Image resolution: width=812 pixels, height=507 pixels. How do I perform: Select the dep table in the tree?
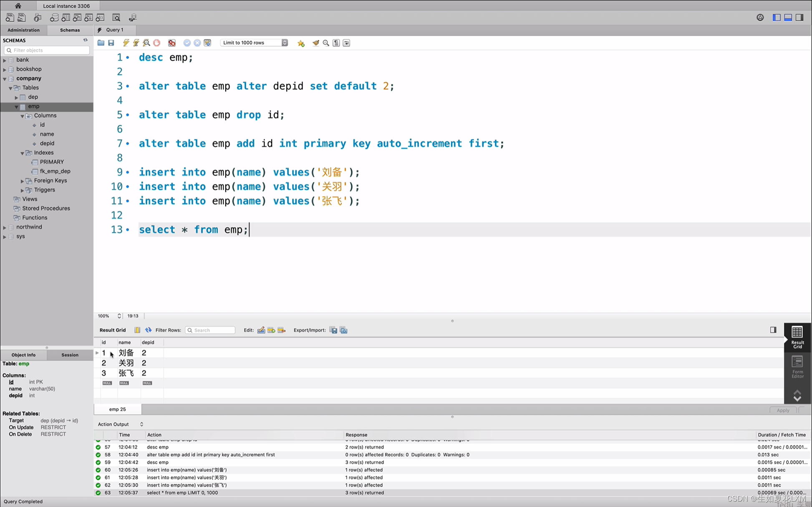[x=33, y=97]
